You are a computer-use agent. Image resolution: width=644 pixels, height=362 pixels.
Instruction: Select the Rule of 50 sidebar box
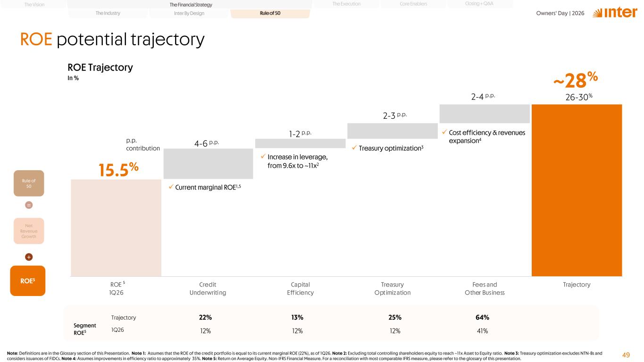[x=29, y=183]
